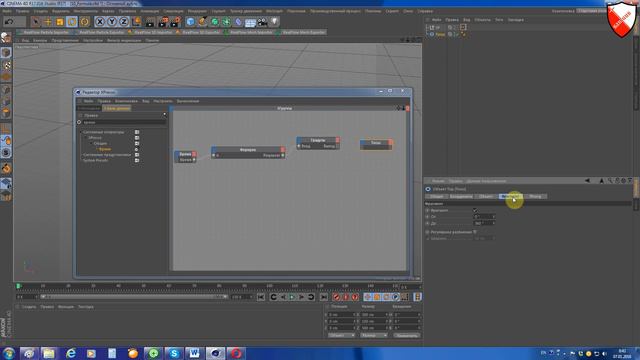The image size is (640, 360).
Task: Open the Size mode dropdown
Action: pyautogui.click(x=373, y=335)
